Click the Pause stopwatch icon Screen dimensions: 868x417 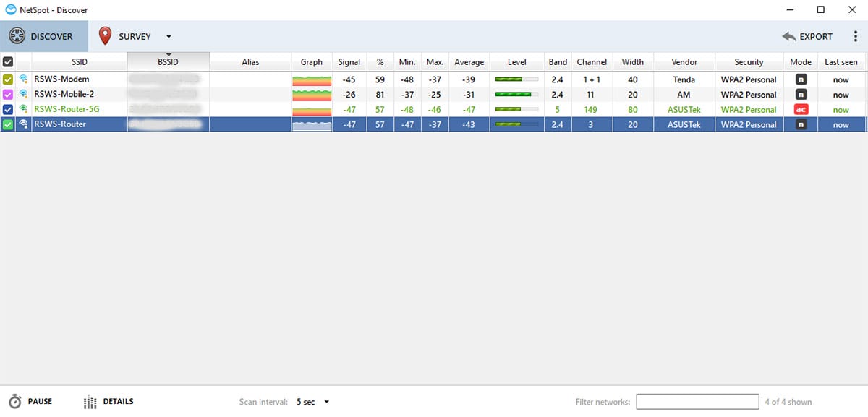pyautogui.click(x=15, y=402)
